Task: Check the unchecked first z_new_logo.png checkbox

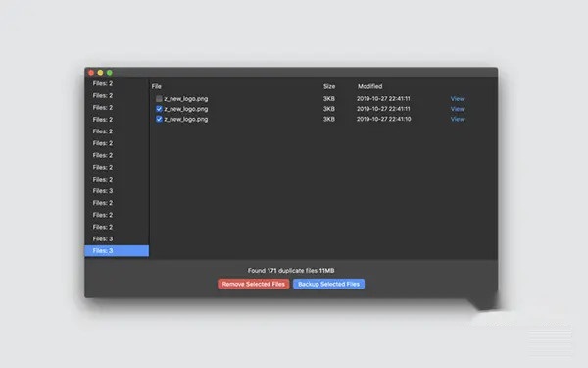Action: point(159,99)
